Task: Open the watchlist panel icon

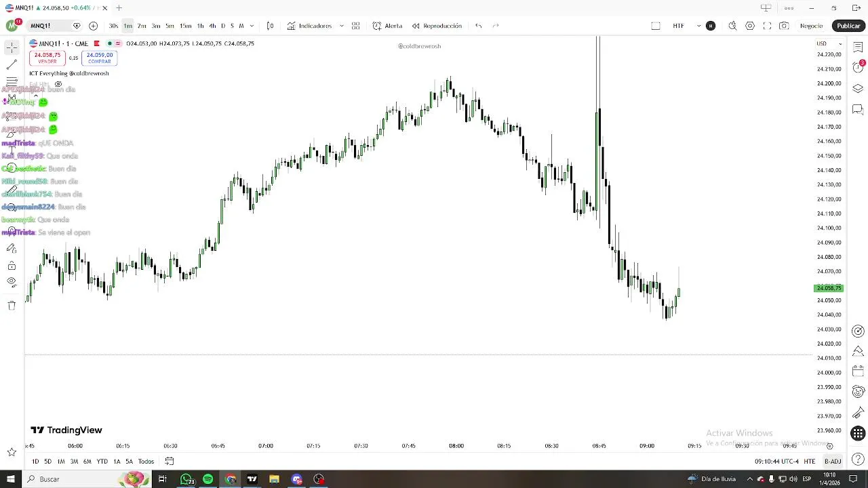Action: [858, 47]
